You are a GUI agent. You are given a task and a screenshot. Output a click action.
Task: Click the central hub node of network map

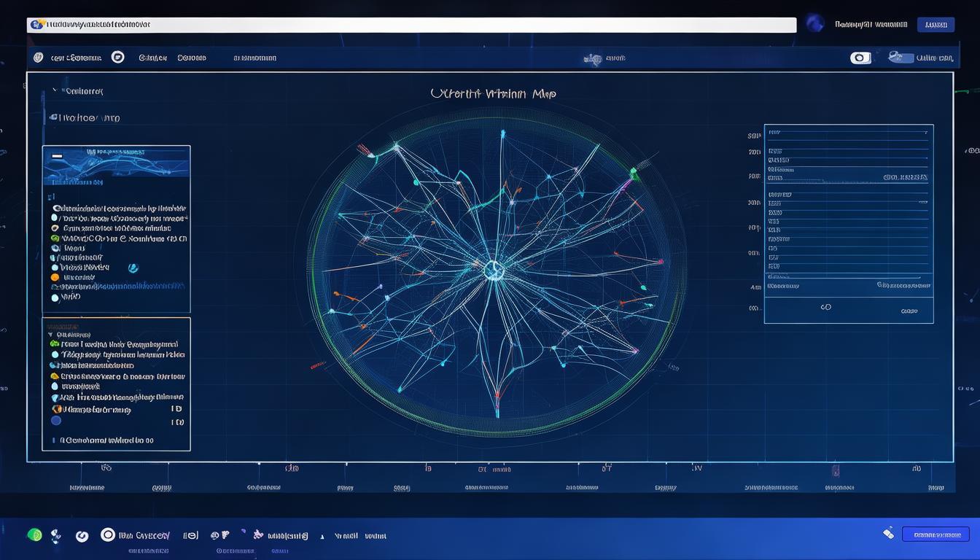pos(494,271)
